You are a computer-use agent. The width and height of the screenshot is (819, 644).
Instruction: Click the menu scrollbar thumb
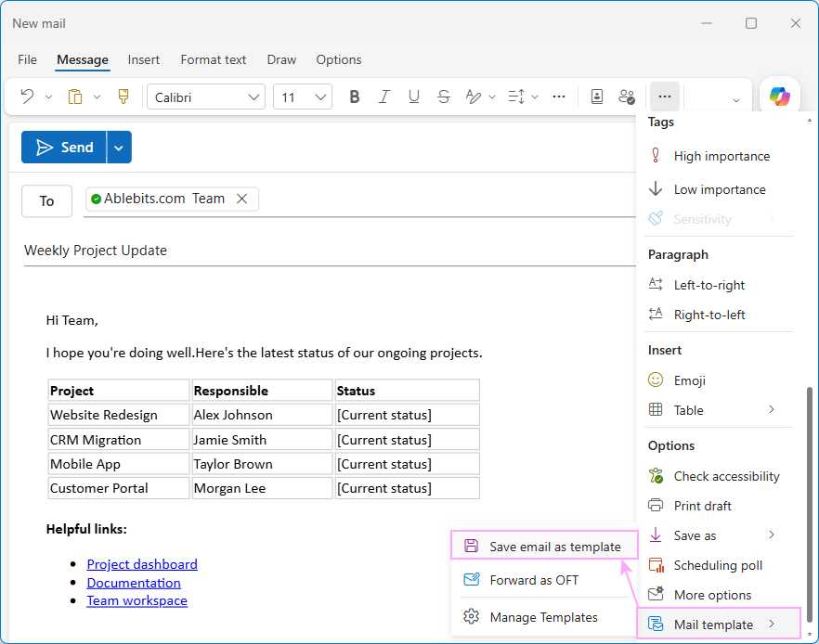click(x=809, y=504)
